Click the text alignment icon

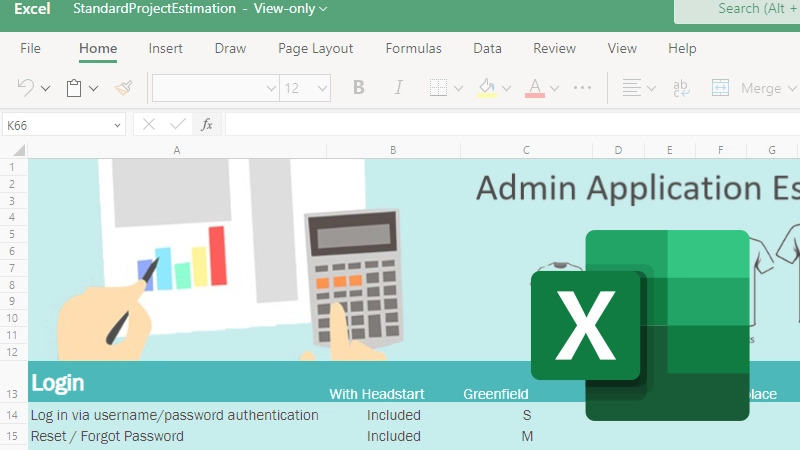pos(632,88)
